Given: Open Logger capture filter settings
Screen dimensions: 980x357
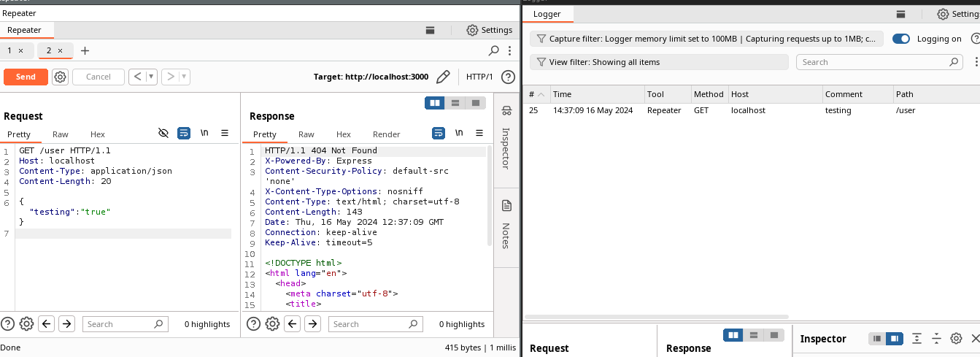Looking at the screenshot, I should point(706,39).
